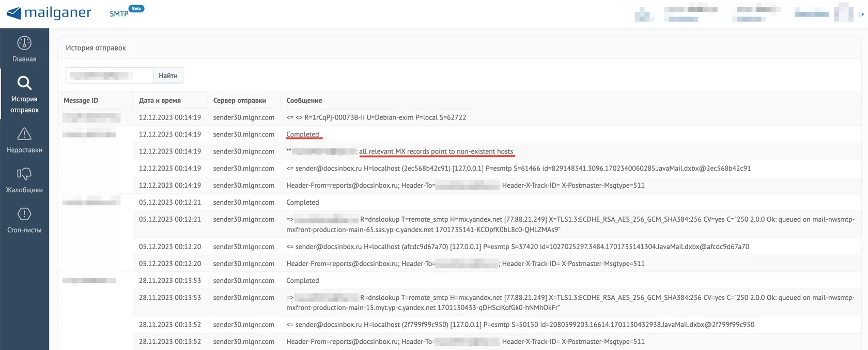Viewport: 868px width, 350px height.
Task: Click the mailganer logo
Action: click(x=49, y=12)
